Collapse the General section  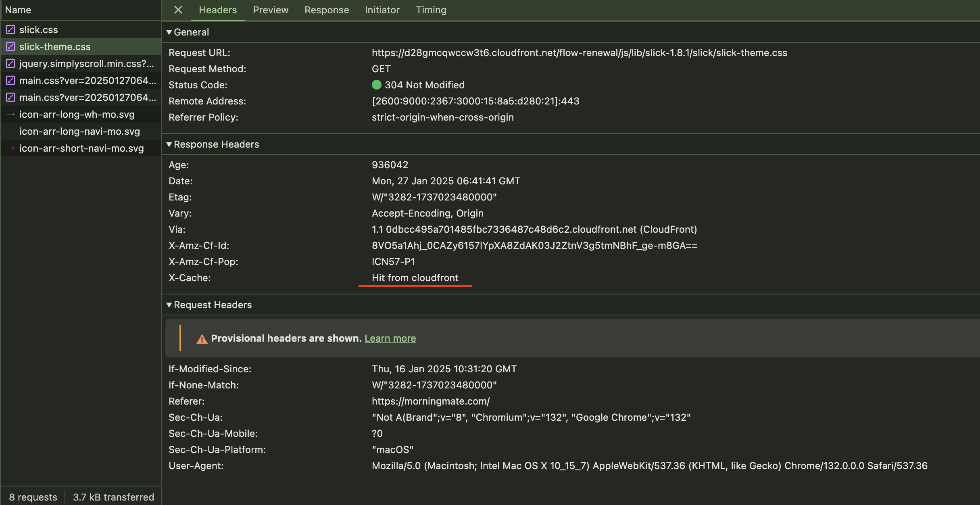pyautogui.click(x=169, y=32)
